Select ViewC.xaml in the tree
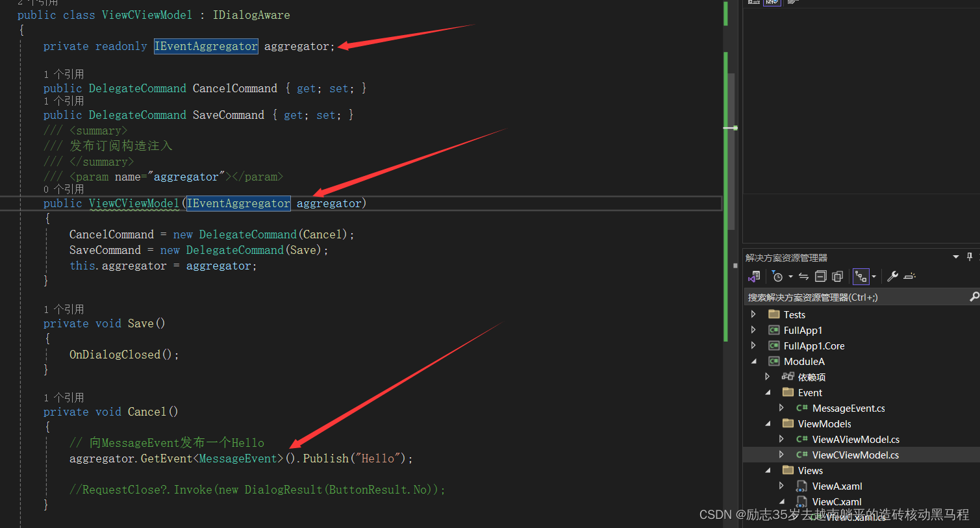This screenshot has height=528, width=980. tap(836, 501)
